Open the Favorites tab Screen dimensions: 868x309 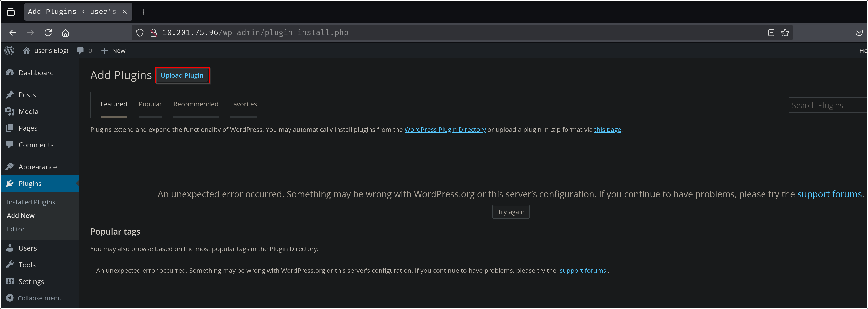coord(243,104)
